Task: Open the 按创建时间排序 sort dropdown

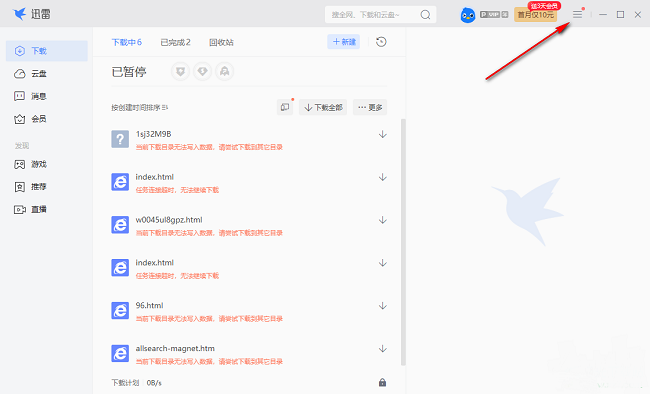Action: click(x=140, y=107)
